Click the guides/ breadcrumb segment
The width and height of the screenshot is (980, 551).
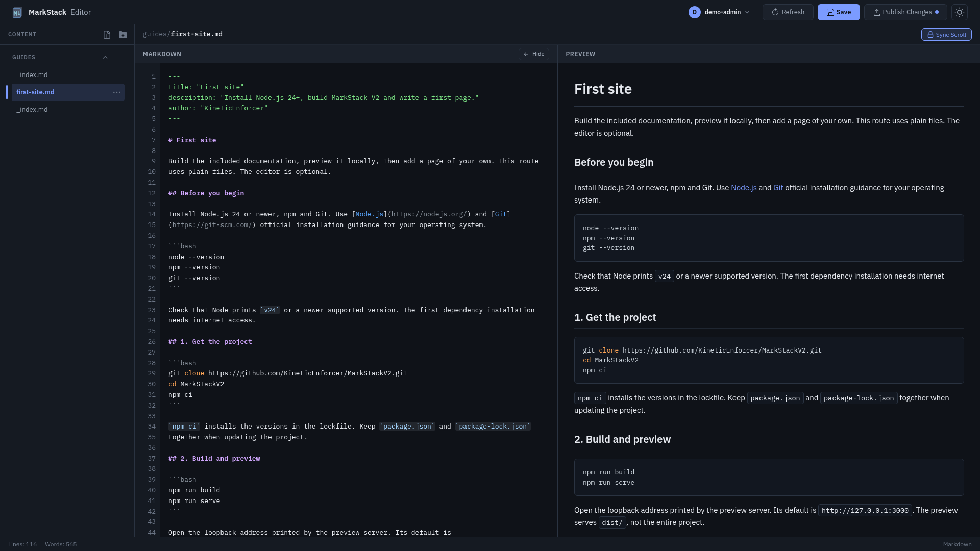click(x=157, y=34)
